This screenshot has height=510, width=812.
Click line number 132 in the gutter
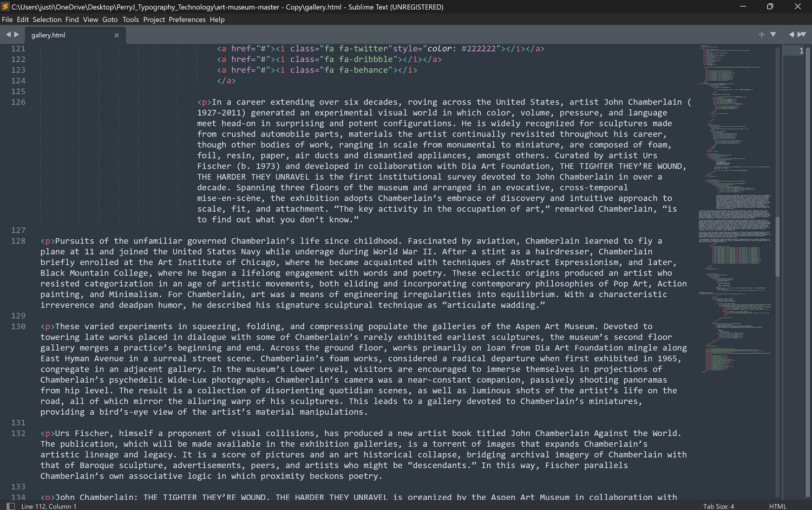pyautogui.click(x=18, y=433)
